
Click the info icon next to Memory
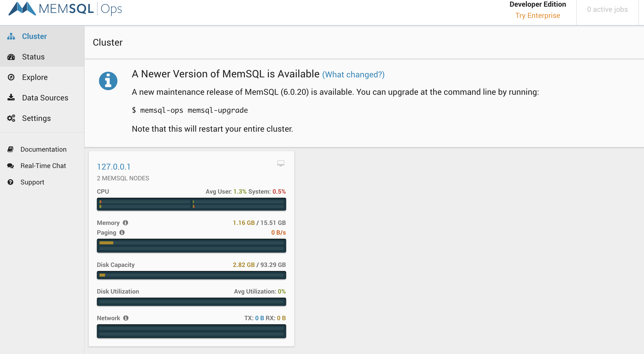coord(125,223)
